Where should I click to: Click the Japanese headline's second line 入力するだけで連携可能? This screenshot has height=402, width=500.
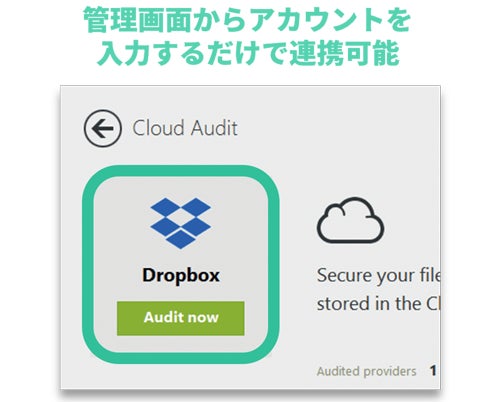point(248,53)
